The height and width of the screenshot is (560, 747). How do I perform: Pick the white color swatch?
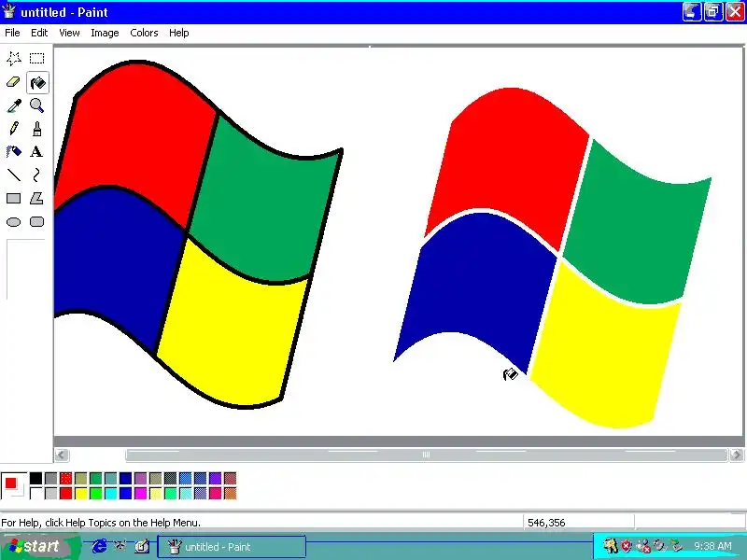[x=35, y=493]
